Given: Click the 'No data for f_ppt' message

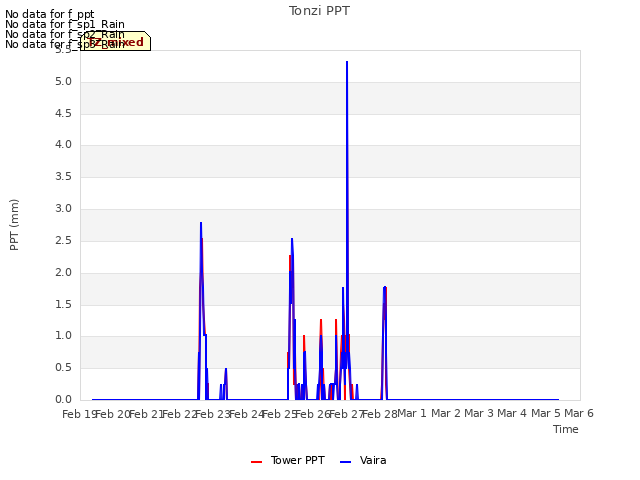Looking at the screenshot, I should (x=50, y=14).
